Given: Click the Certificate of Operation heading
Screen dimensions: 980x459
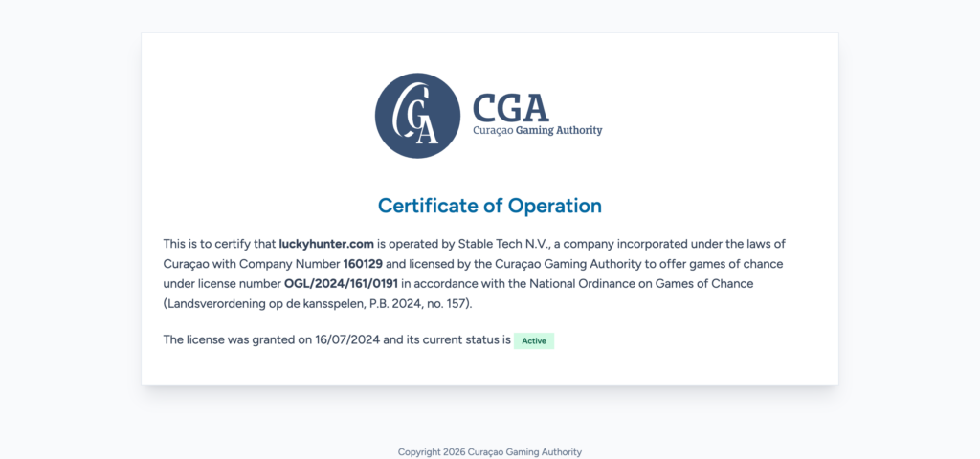Looking at the screenshot, I should click(x=490, y=206).
